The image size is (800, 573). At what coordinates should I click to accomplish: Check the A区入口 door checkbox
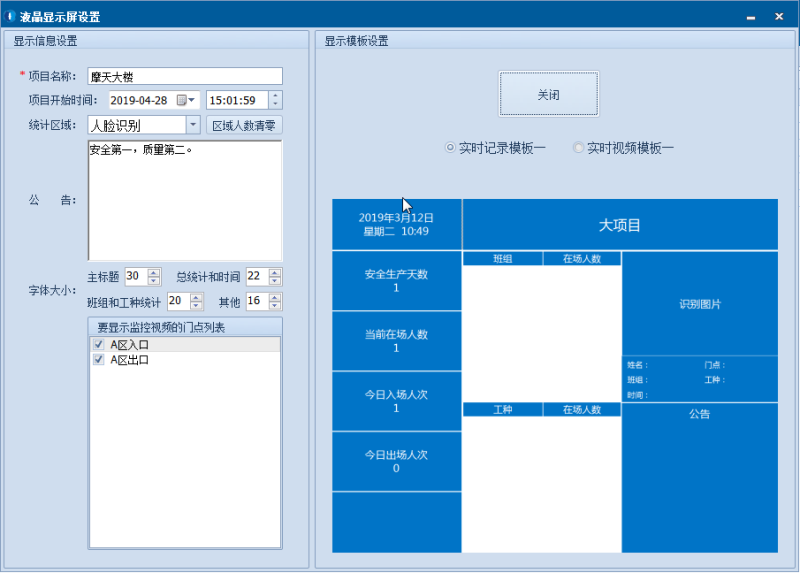coord(98,344)
